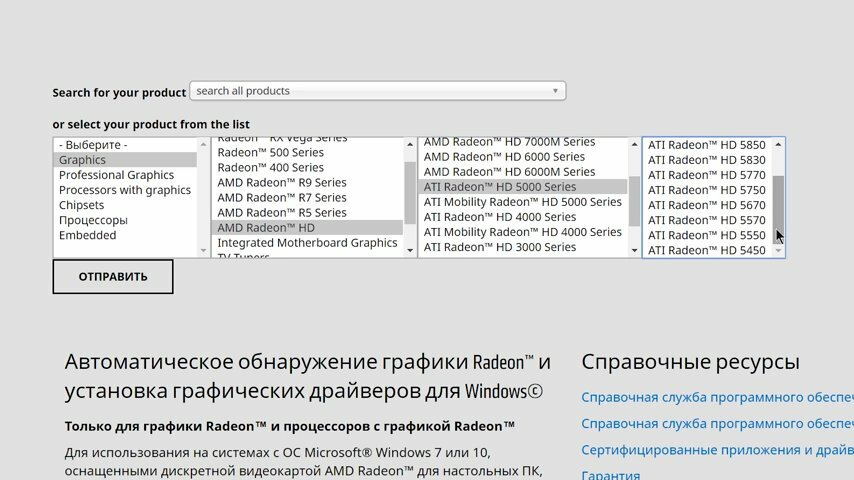Click scroll-up arrow of the category list

tap(203, 144)
